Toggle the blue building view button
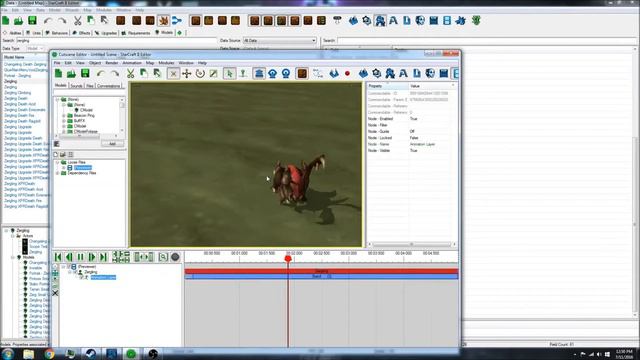This screenshot has height=360, width=640. tap(259, 73)
